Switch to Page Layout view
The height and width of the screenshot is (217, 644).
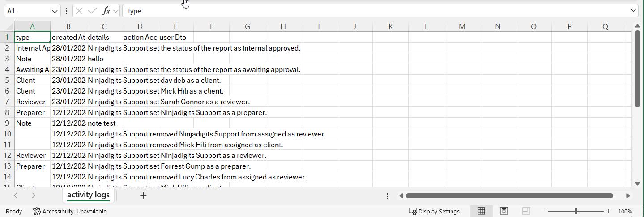click(x=503, y=211)
